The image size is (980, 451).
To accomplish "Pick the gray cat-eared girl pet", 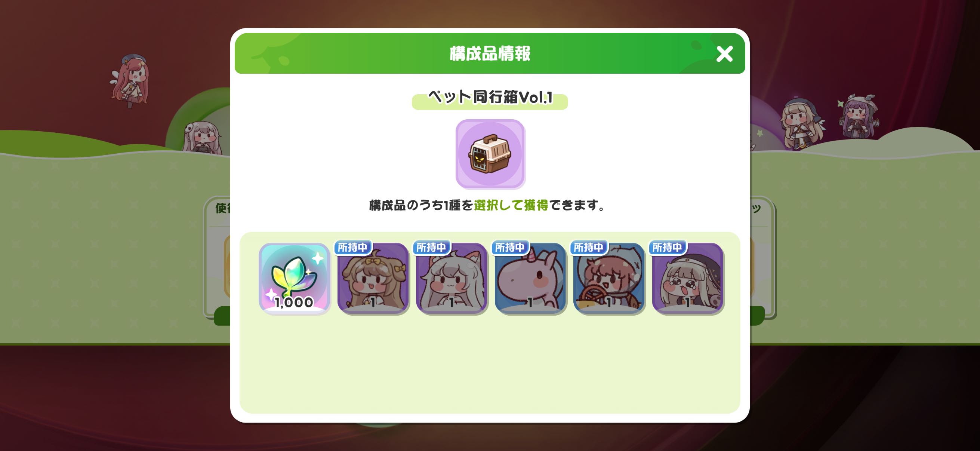I will click(452, 278).
